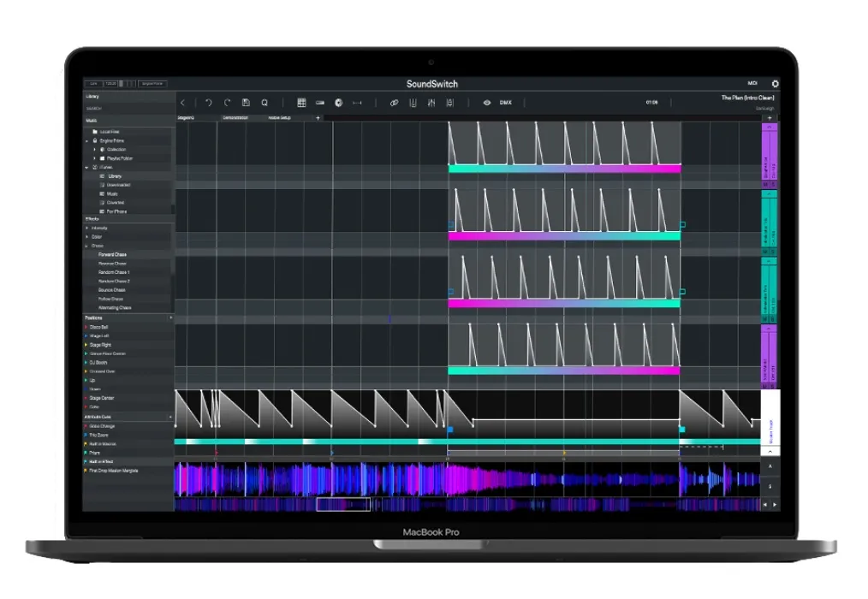868x599 pixels.
Task: Collapse the Engine Prime tree node
Action: point(87,140)
